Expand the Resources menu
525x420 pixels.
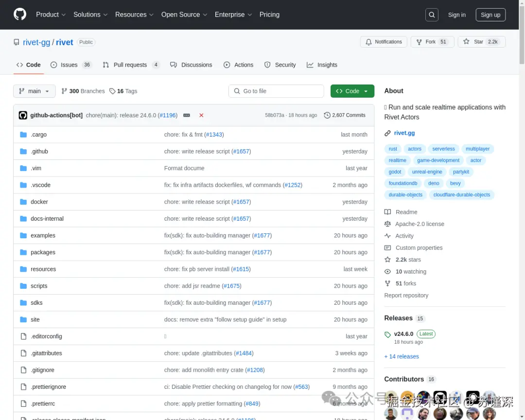[x=134, y=15]
